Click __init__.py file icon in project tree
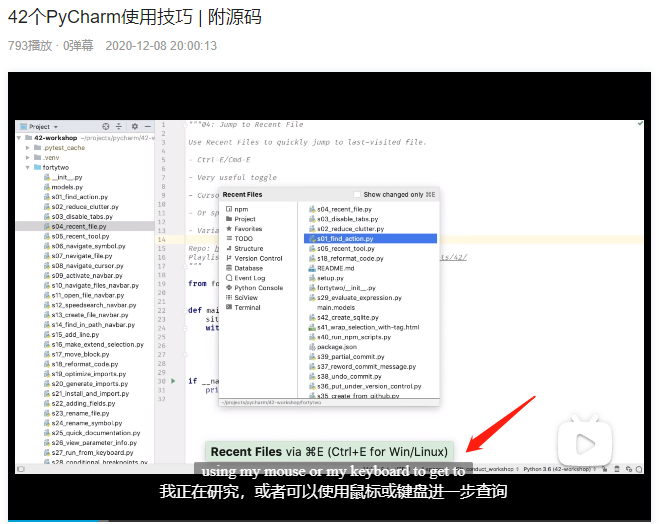This screenshot has width=659, height=524. tap(47, 177)
